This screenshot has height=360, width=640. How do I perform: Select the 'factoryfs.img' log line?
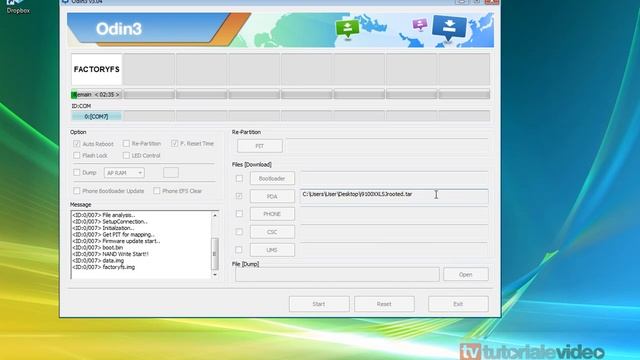tap(104, 267)
